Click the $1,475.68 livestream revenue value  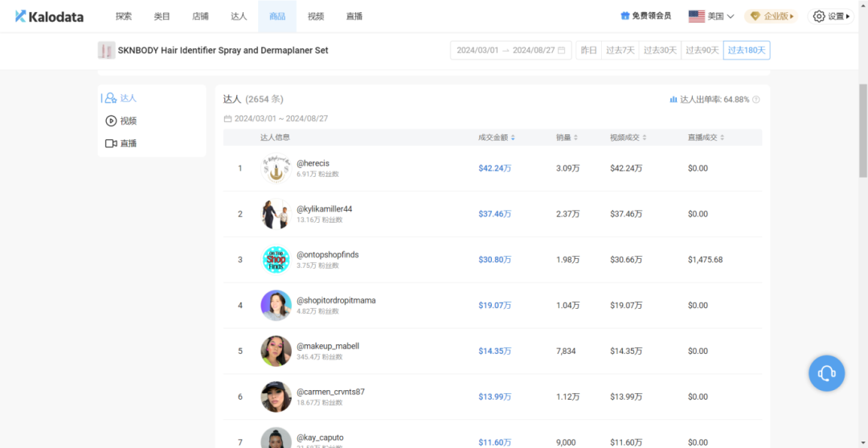coord(705,260)
